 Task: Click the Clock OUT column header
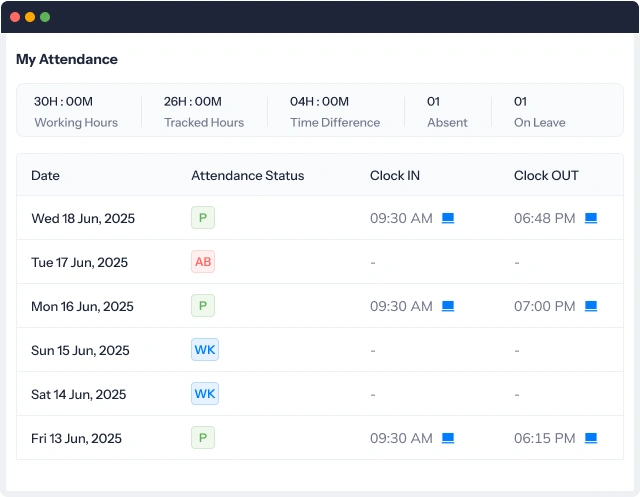coord(546,175)
